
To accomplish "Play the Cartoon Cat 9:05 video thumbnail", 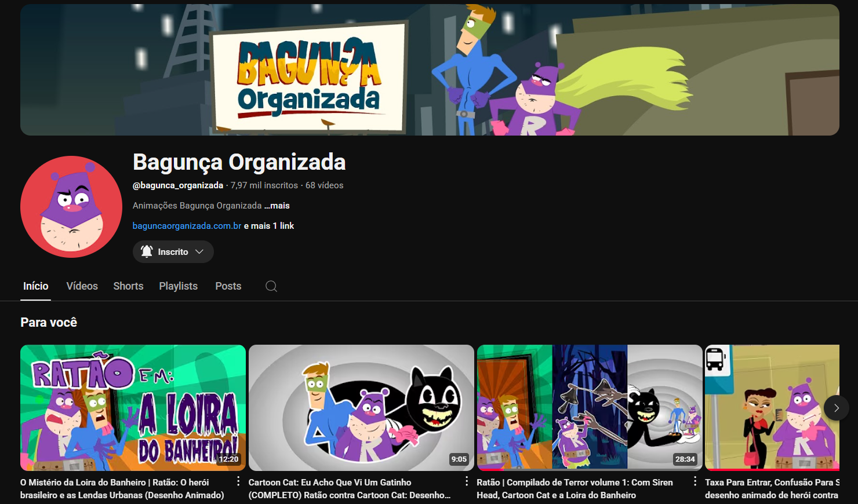I will pos(361,407).
